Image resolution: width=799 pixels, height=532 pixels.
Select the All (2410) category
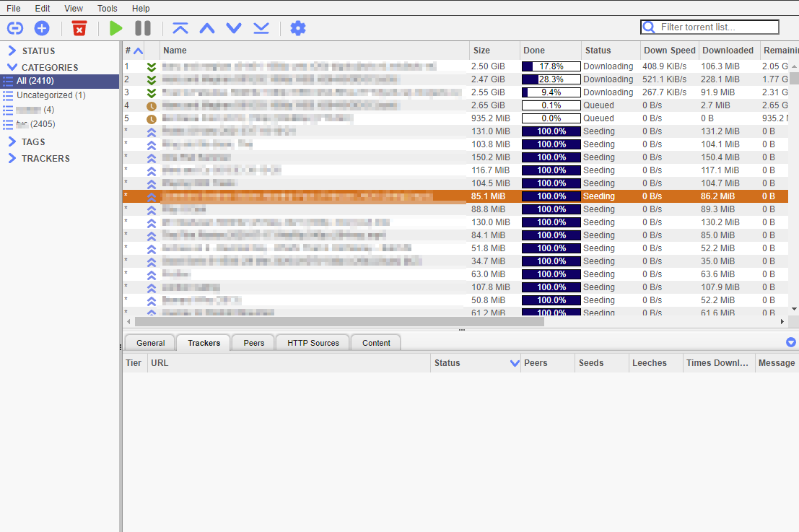(60, 81)
